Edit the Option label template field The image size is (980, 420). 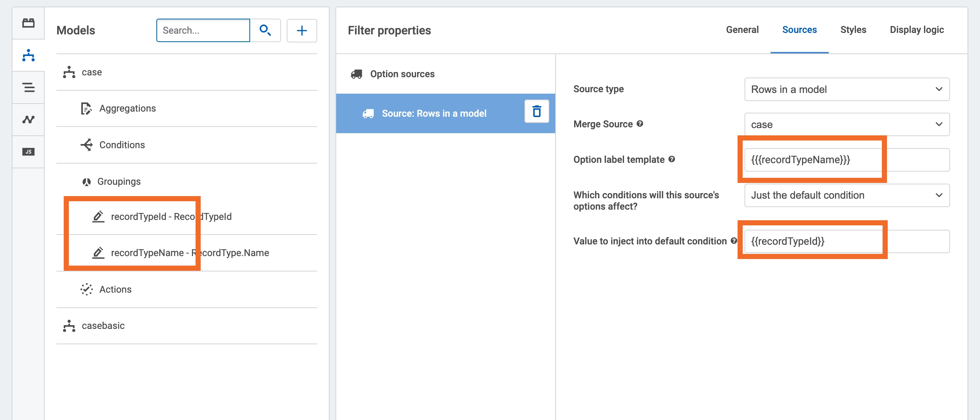point(847,160)
